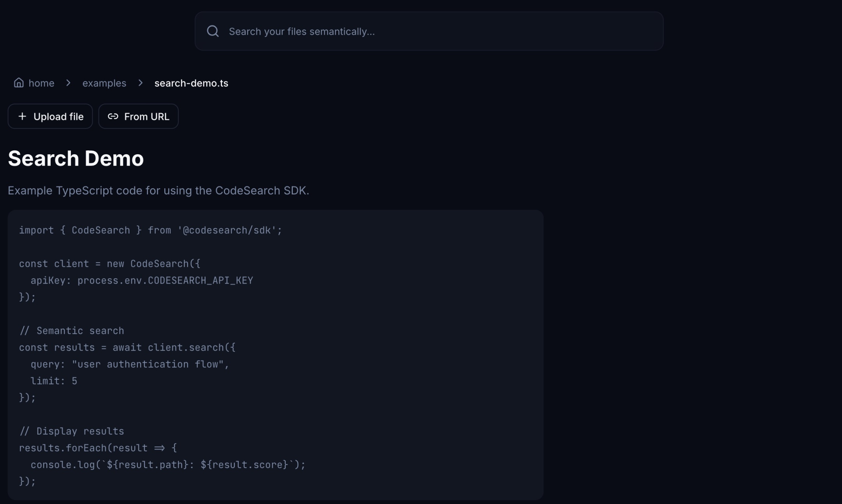The width and height of the screenshot is (842, 504).
Task: Go to the home breadcrumb link
Action: (x=41, y=83)
